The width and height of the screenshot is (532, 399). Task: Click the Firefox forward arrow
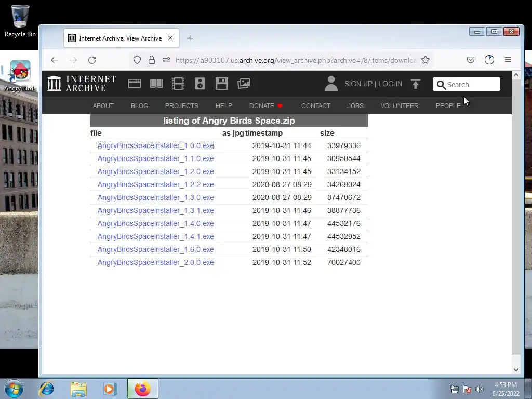point(73,60)
